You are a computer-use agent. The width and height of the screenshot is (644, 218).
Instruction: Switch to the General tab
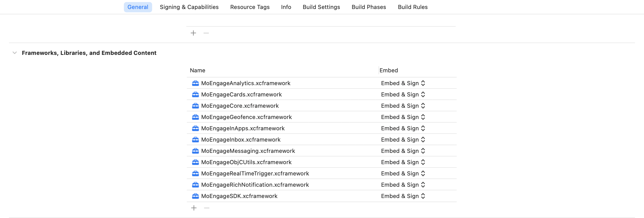pos(138,7)
